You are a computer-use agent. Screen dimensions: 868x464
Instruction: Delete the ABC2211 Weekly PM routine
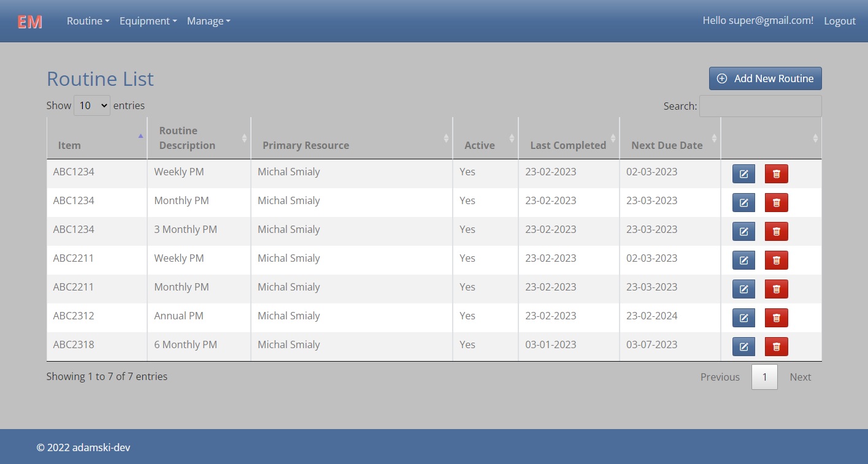click(x=776, y=261)
